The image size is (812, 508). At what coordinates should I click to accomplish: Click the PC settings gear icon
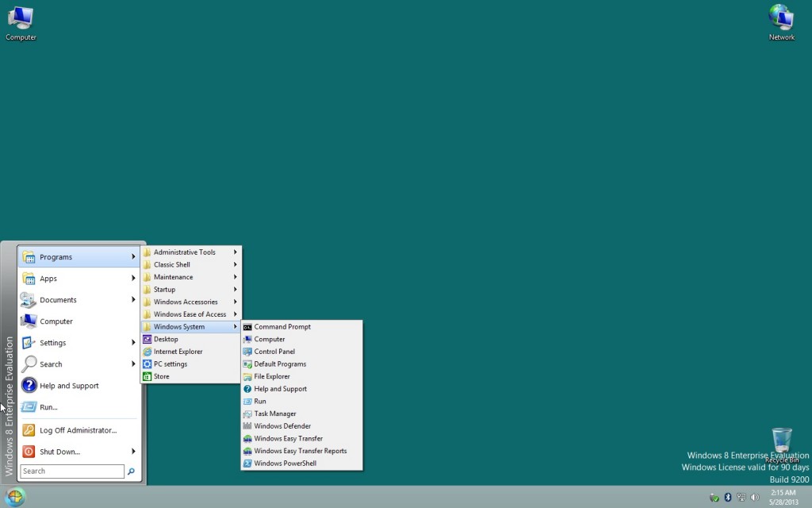pyautogui.click(x=147, y=364)
